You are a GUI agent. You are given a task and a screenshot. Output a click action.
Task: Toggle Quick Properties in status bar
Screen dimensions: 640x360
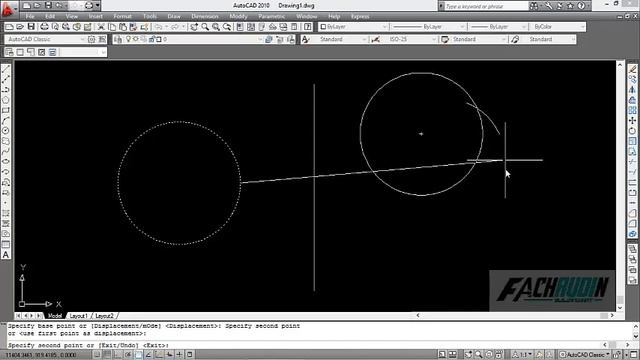pyautogui.click(x=190, y=355)
